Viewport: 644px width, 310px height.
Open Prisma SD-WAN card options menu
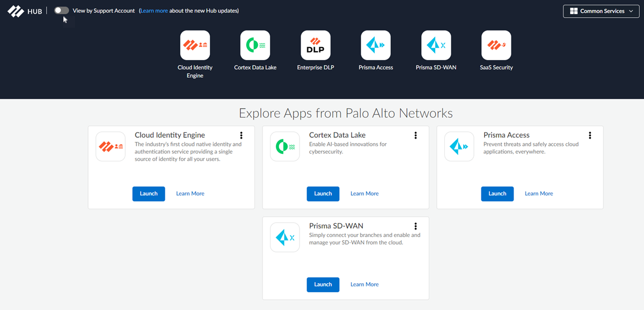(415, 226)
